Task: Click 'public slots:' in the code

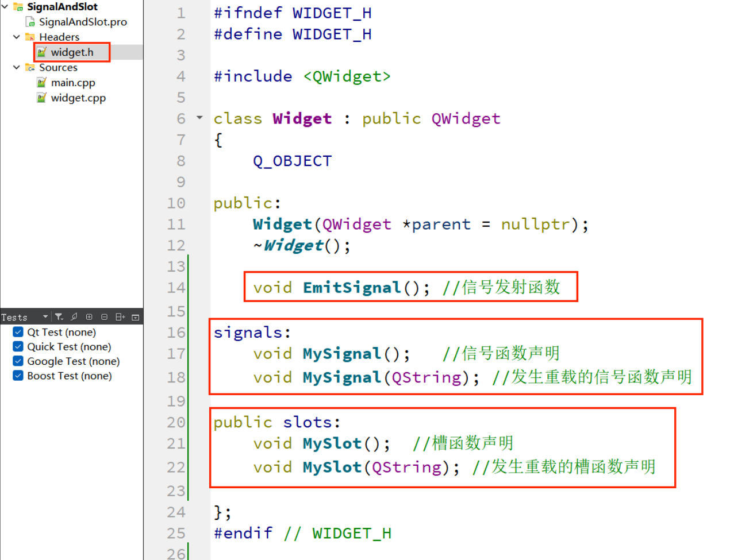Action: point(277,422)
